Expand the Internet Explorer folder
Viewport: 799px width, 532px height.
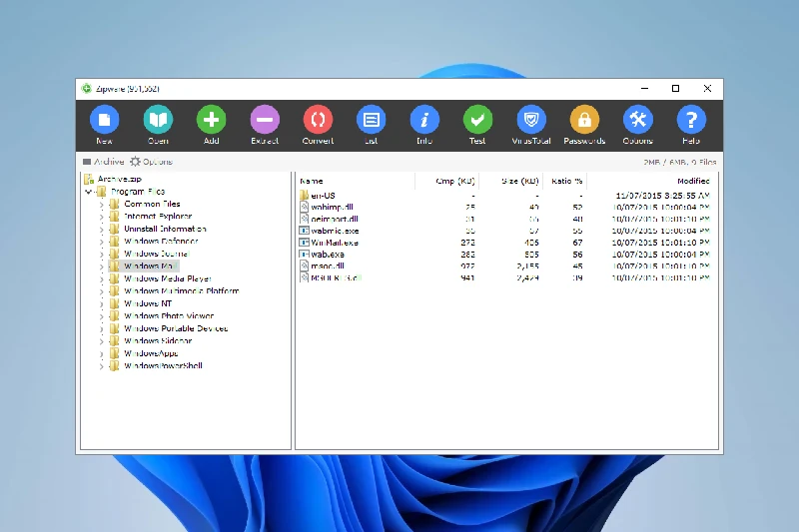pos(101,217)
